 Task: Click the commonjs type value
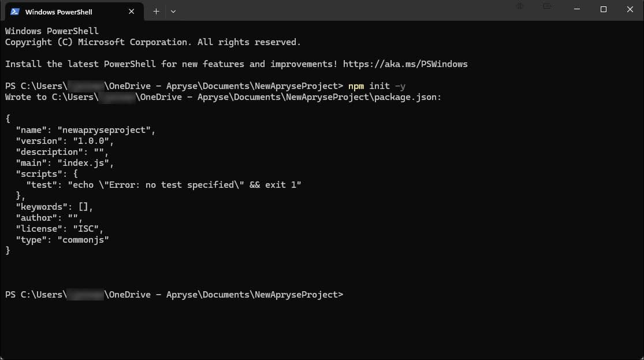(x=83, y=239)
